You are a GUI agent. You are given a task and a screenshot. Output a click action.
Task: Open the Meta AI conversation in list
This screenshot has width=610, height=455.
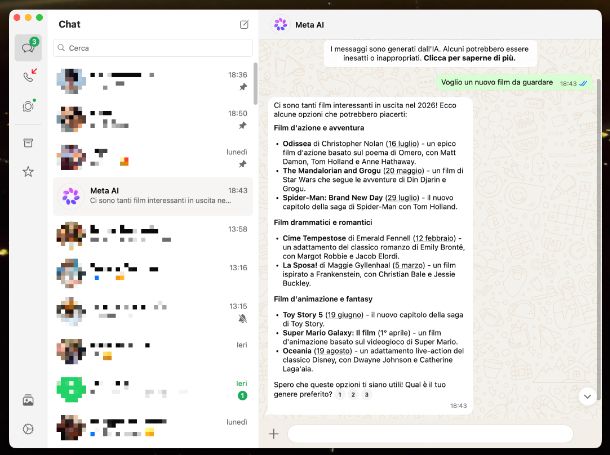(x=153, y=196)
